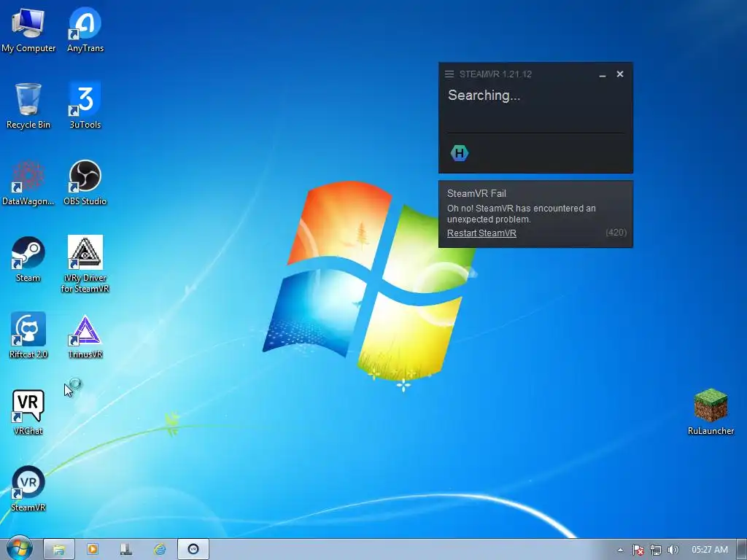Click the third pinned taskbar program icon
The height and width of the screenshot is (560, 747).
coord(126,549)
